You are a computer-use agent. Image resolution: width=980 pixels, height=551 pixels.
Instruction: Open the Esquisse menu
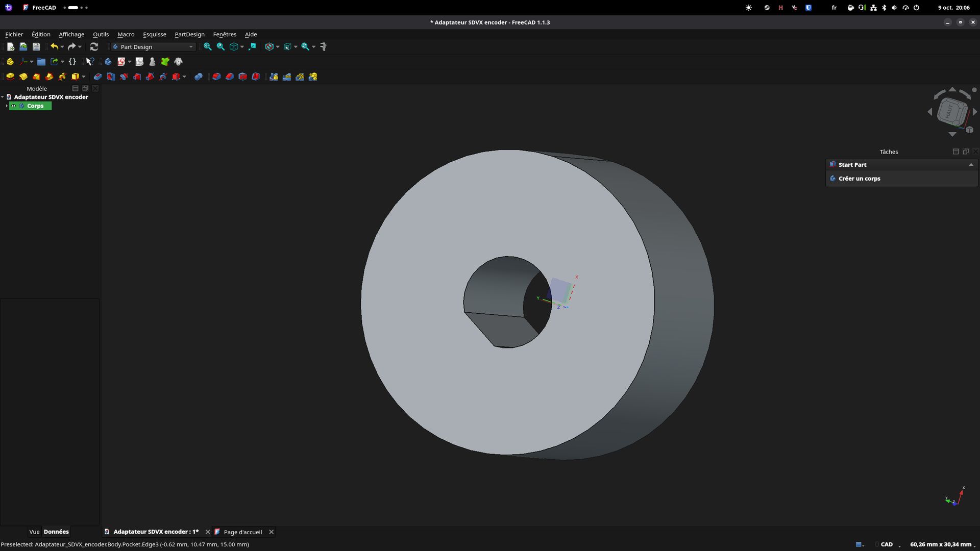pos(154,34)
